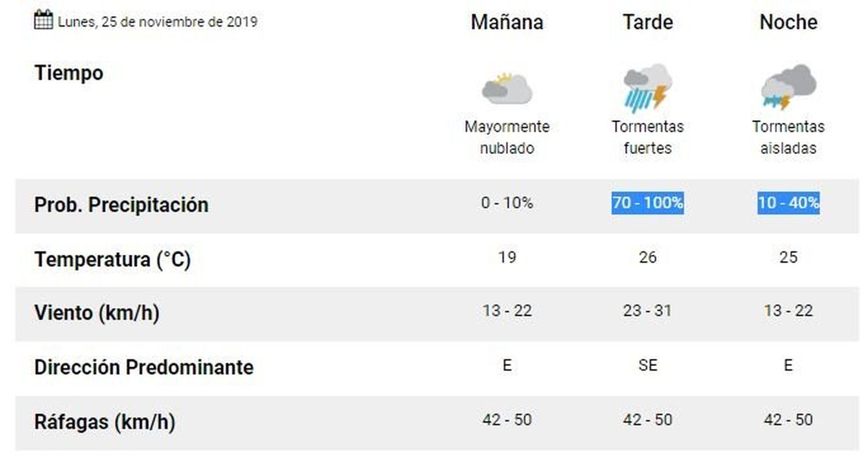Click the Ráfagas (km/h) row label
This screenshot has height=462, width=868.
pyautogui.click(x=105, y=422)
